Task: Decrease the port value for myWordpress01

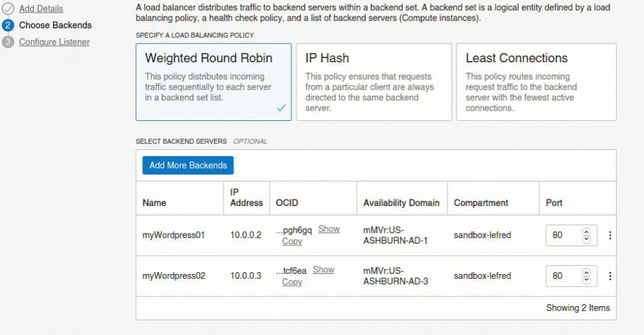Action: click(587, 239)
